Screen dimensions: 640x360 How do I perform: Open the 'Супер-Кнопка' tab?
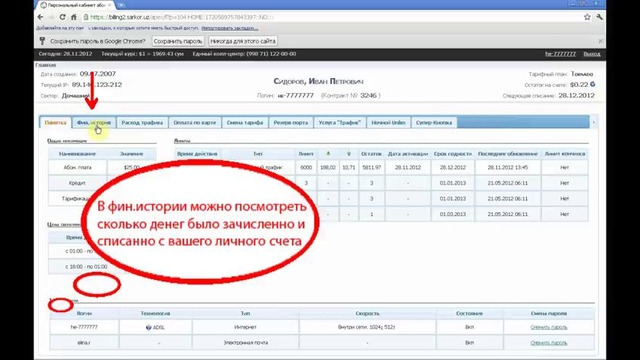[x=434, y=122]
